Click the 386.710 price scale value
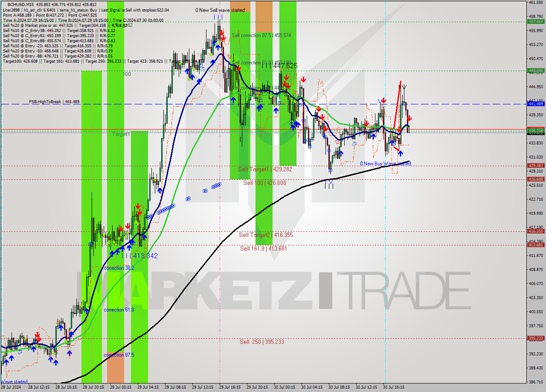The height and width of the screenshot is (392, 546). [x=535, y=382]
